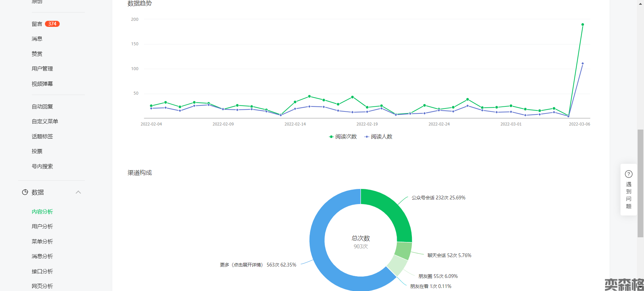Open 菜单分析 in the sidebar
This screenshot has height=291, width=644.
pyautogui.click(x=42, y=242)
